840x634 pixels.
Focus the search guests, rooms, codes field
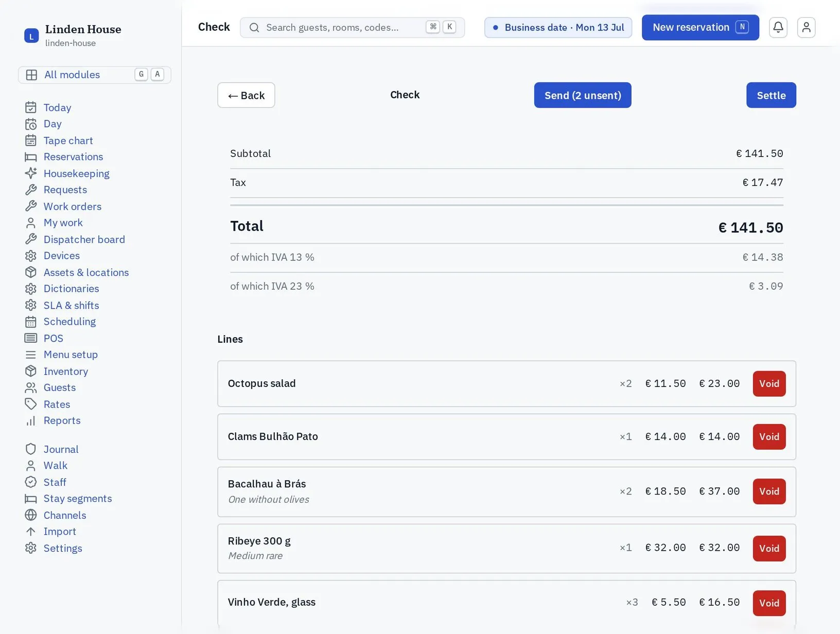click(353, 27)
